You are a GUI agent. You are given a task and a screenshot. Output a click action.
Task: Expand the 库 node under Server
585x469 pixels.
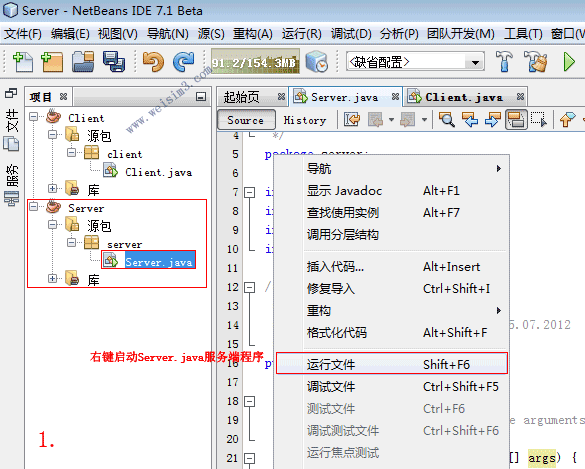pyautogui.click(x=52, y=278)
